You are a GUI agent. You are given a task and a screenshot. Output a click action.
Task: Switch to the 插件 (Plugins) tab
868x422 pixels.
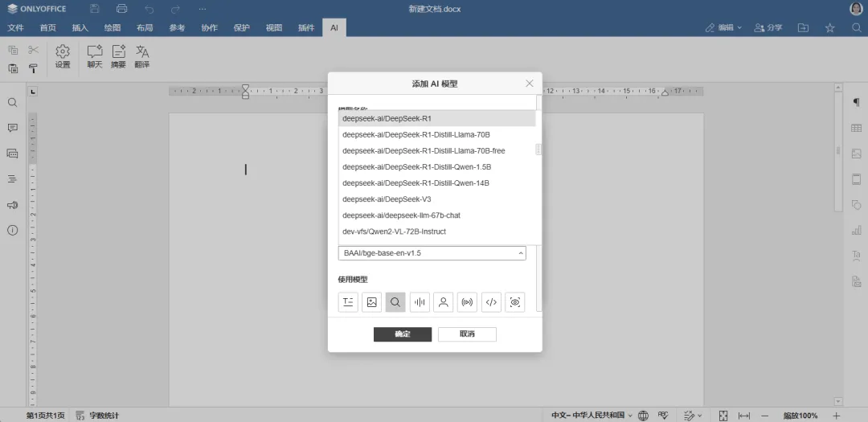pos(306,27)
